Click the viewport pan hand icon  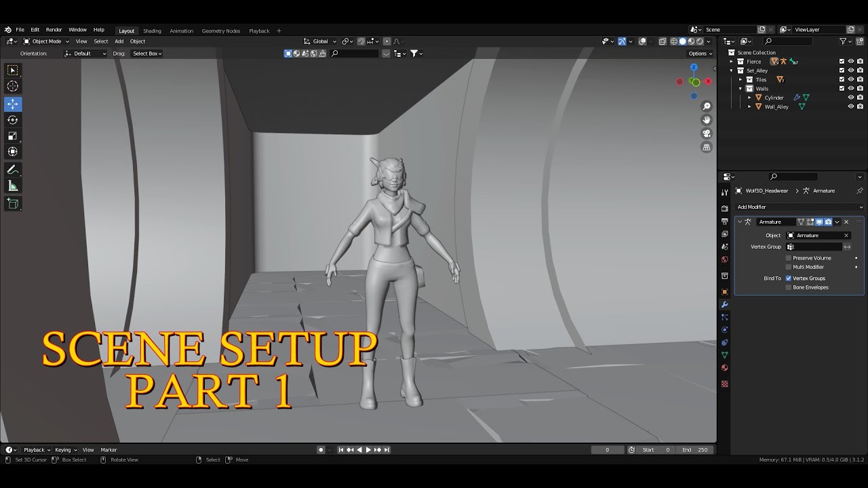707,120
